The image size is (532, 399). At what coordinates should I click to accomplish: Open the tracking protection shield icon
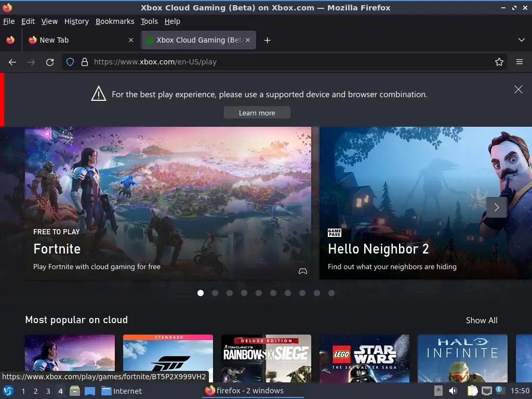(x=70, y=62)
